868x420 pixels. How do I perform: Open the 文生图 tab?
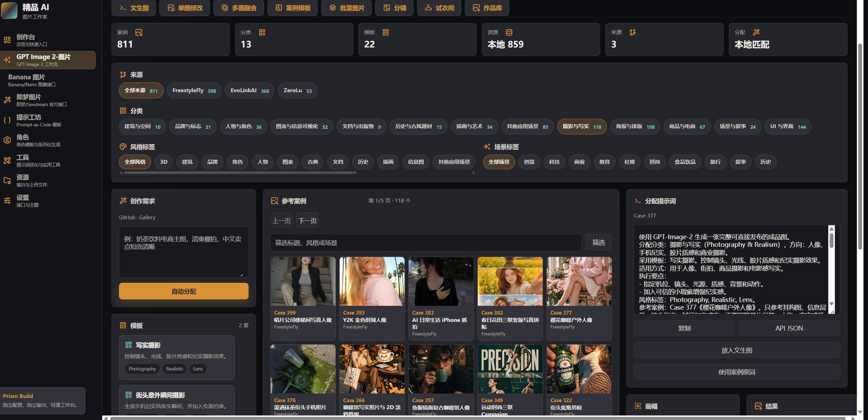(134, 8)
